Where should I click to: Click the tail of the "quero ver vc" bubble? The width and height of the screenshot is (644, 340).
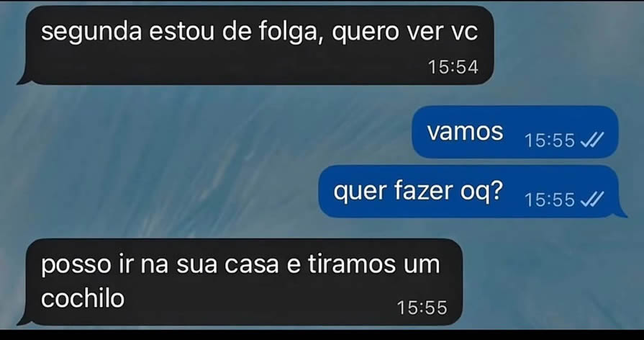coord(24,79)
